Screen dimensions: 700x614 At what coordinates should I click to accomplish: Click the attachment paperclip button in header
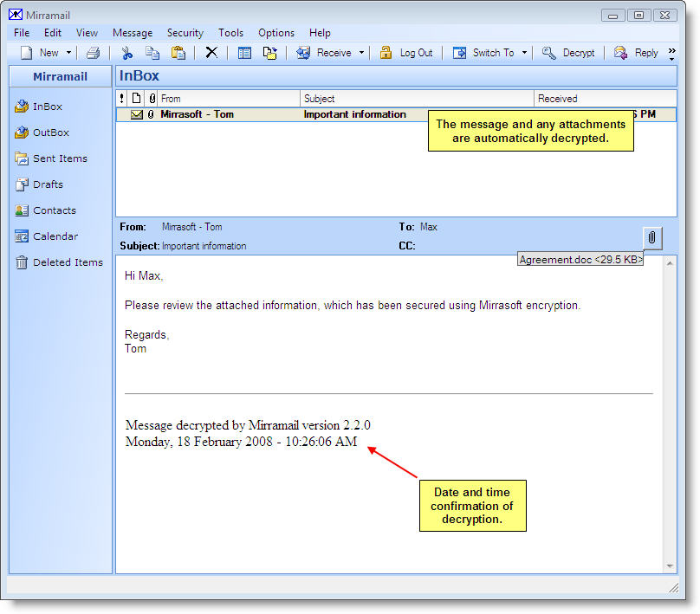point(651,238)
